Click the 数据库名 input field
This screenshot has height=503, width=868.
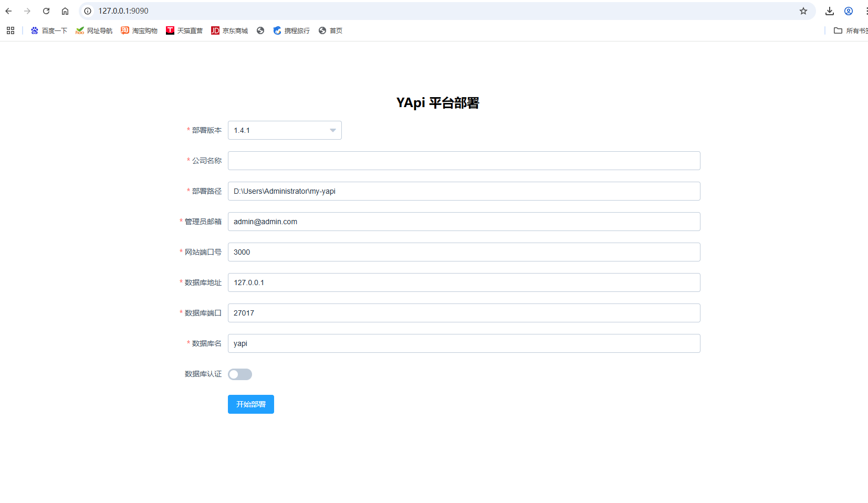click(464, 343)
